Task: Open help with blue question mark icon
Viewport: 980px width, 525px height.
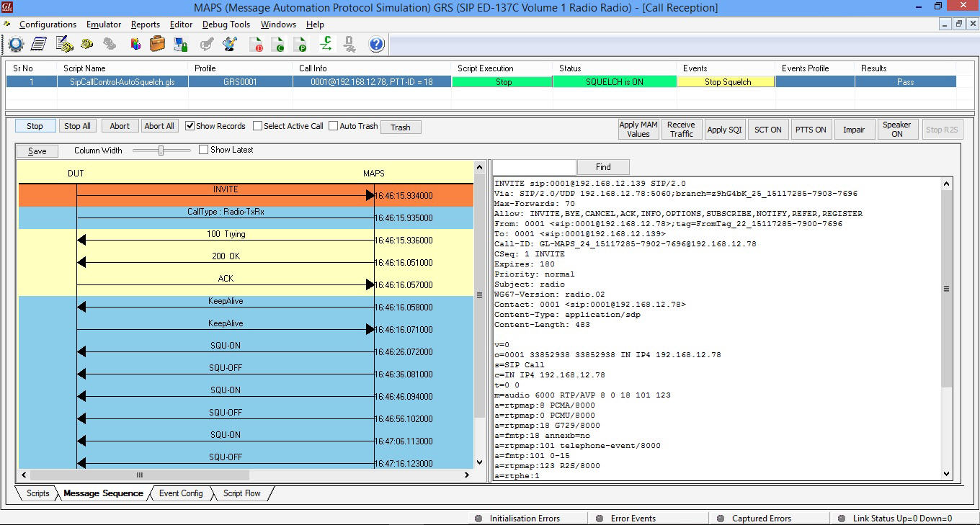Action: 376,45
